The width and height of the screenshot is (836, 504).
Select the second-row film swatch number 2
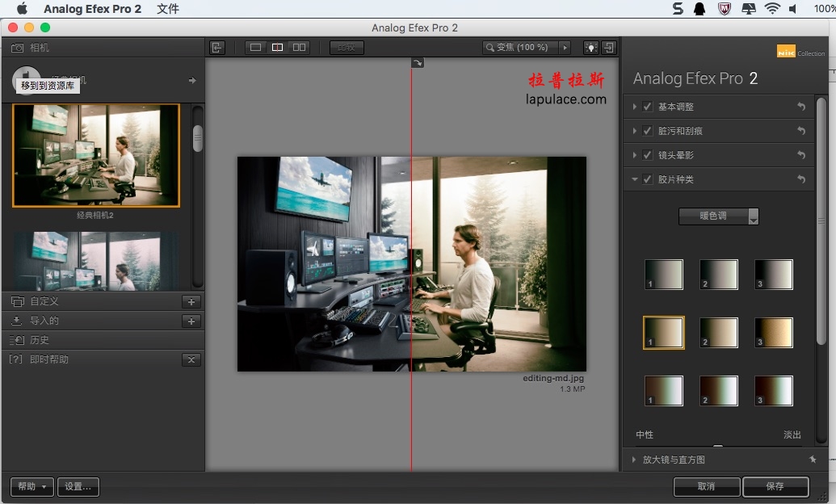click(x=719, y=333)
